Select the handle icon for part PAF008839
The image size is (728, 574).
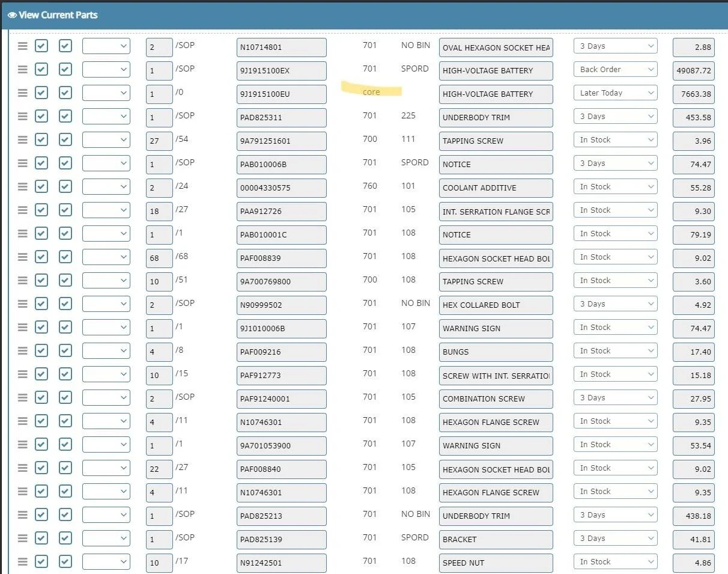click(23, 257)
